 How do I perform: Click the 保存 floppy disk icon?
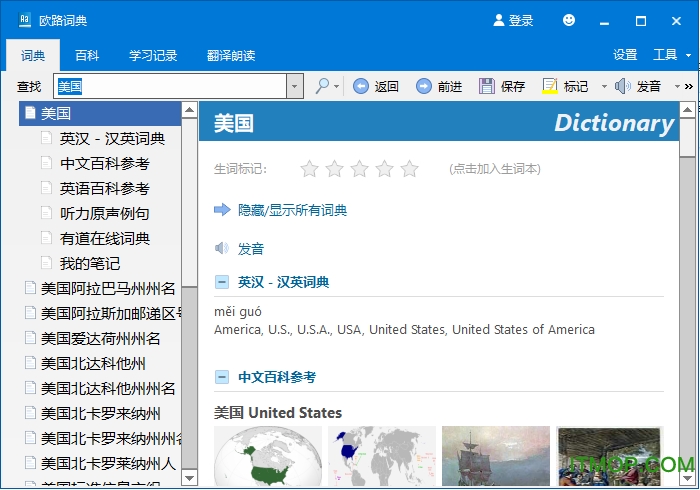(x=487, y=86)
